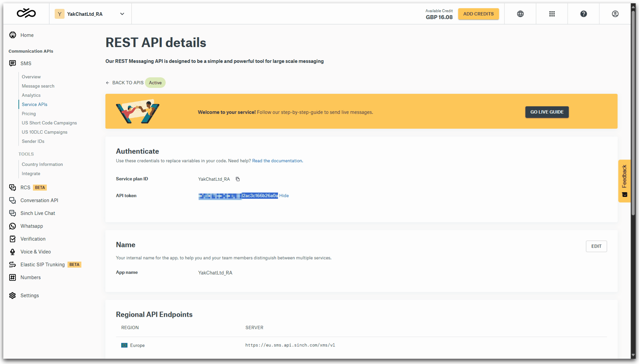Open the help question mark icon

click(584, 14)
